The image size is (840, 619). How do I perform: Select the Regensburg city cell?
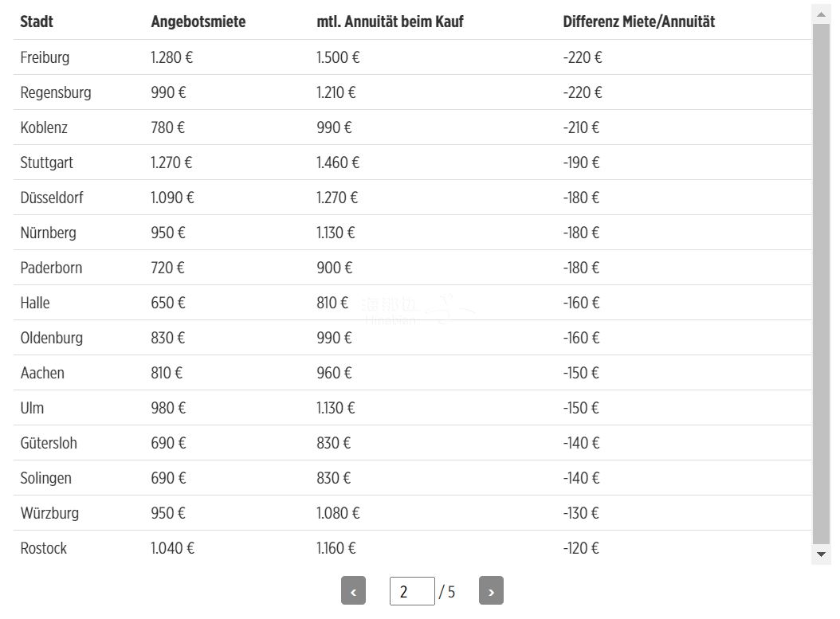tap(56, 92)
